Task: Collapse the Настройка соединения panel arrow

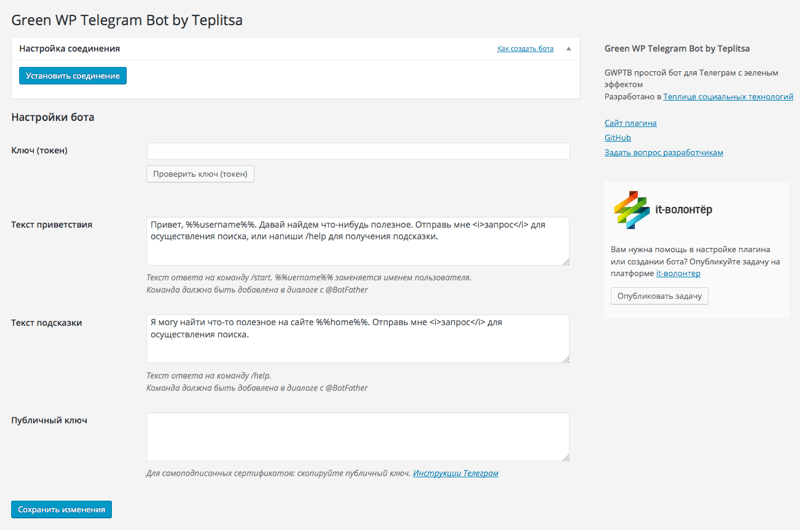Action: click(569, 48)
